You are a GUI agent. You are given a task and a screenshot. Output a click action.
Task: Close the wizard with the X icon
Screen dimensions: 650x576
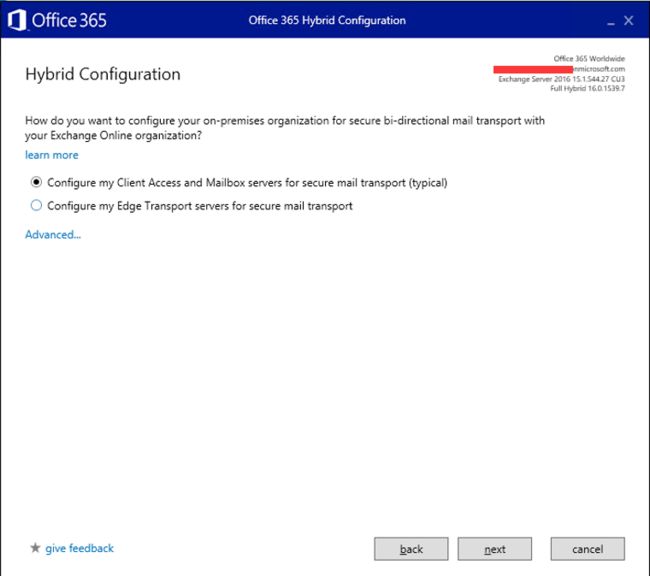click(x=629, y=21)
